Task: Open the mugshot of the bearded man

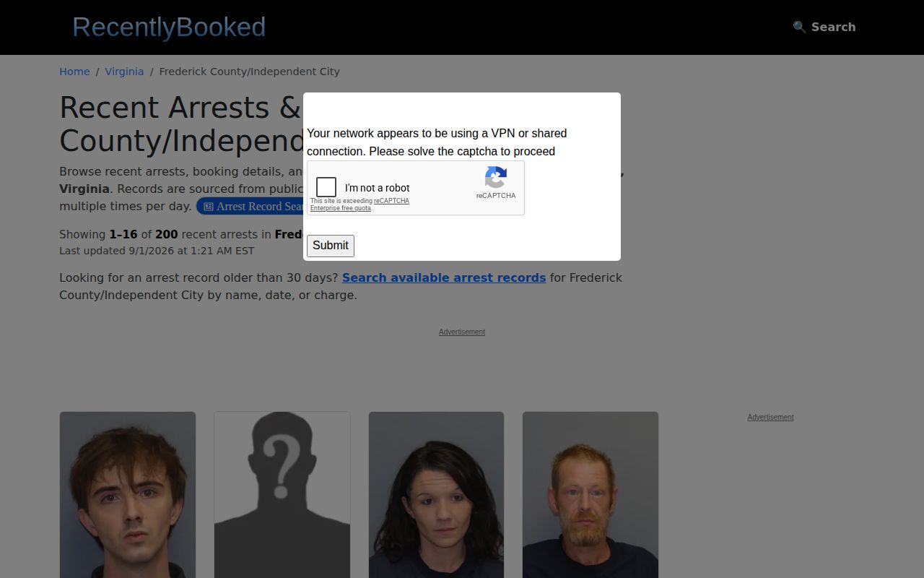Action: coord(590,495)
